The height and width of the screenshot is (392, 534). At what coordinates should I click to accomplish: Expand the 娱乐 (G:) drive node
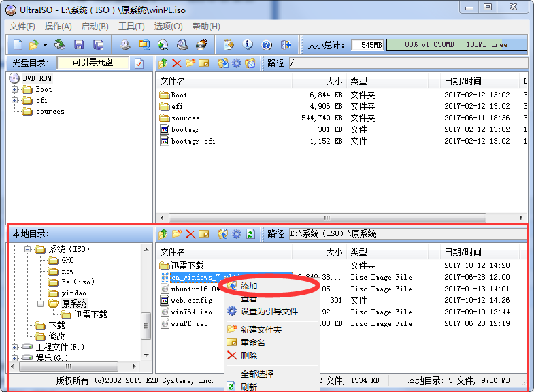pyautogui.click(x=14, y=357)
